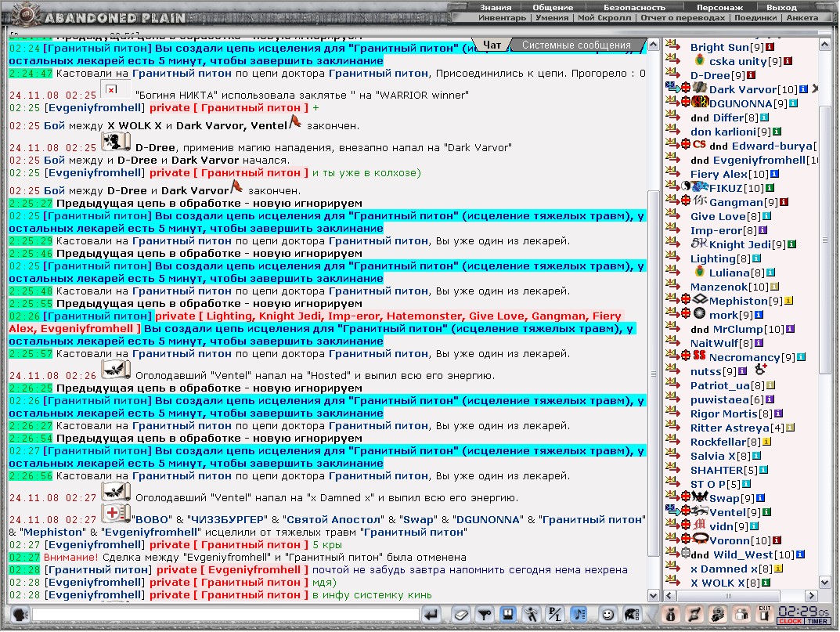Viewport: 840px width, 632px height.
Task: Open info icon for DGUNONNA
Action: [x=793, y=103]
